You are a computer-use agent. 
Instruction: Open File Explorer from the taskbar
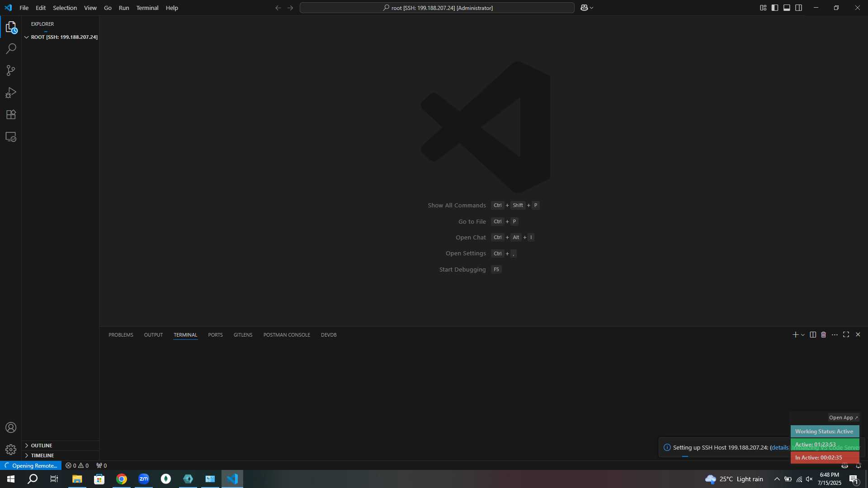[77, 479]
